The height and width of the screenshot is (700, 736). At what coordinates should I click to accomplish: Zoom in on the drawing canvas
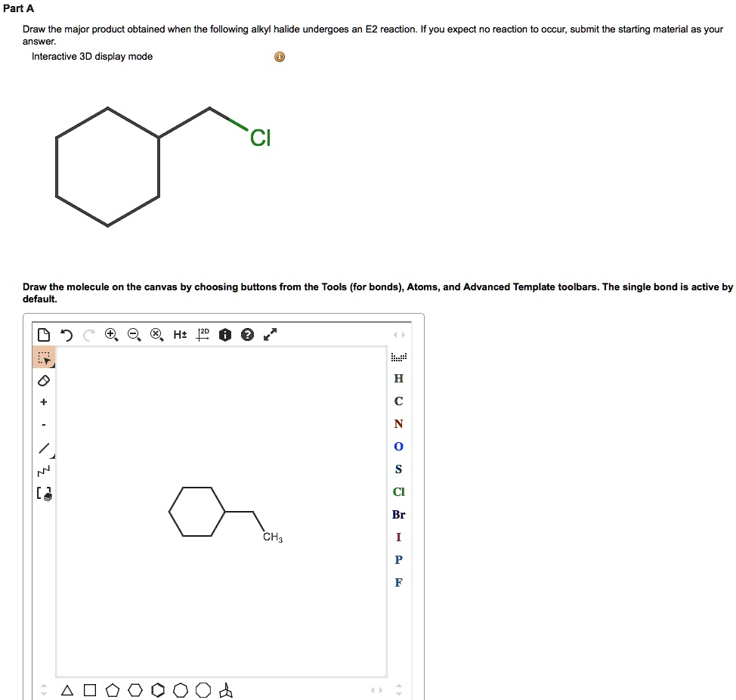coord(112,334)
